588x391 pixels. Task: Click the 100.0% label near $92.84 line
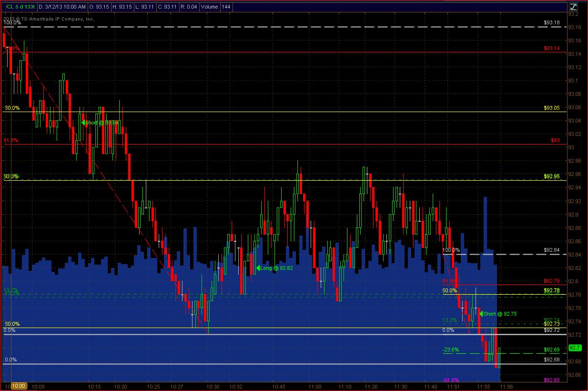click(x=451, y=250)
